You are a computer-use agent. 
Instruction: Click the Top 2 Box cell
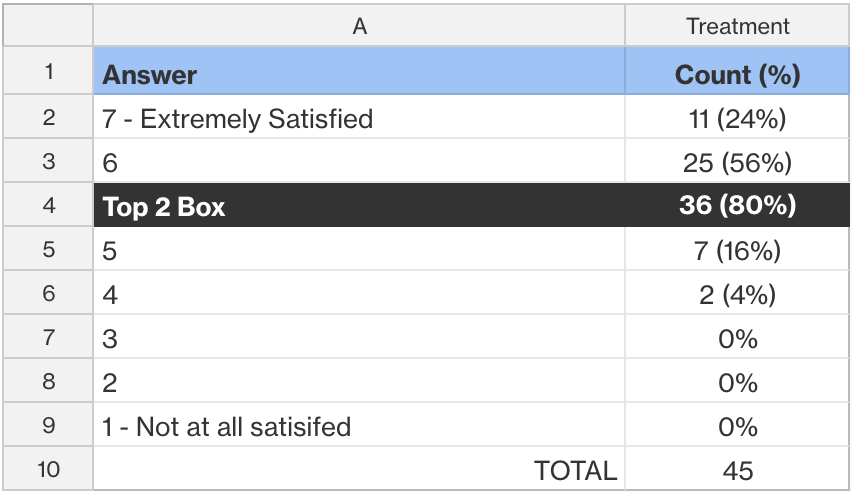click(x=359, y=205)
